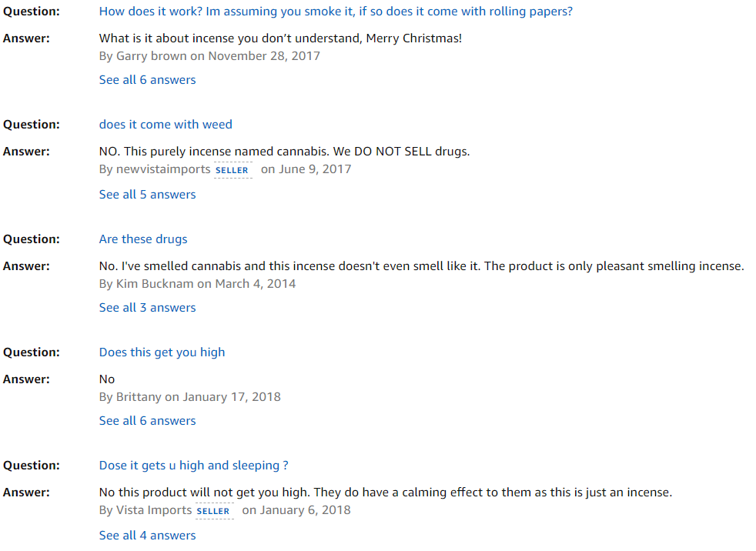Click "See all 6 answers" below Garry brown's answer
Viewport: 756px width, 551px height.
coord(147,79)
